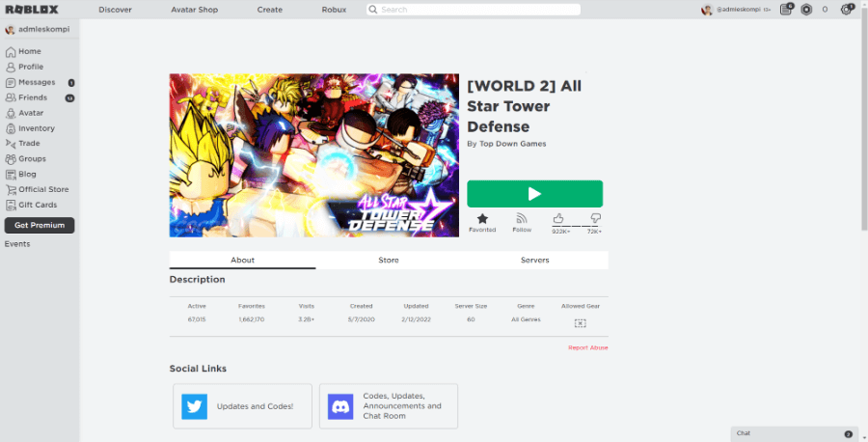Viewport: 868px width, 442px height.
Task: Open Profile in the sidebar
Action: 24,67
